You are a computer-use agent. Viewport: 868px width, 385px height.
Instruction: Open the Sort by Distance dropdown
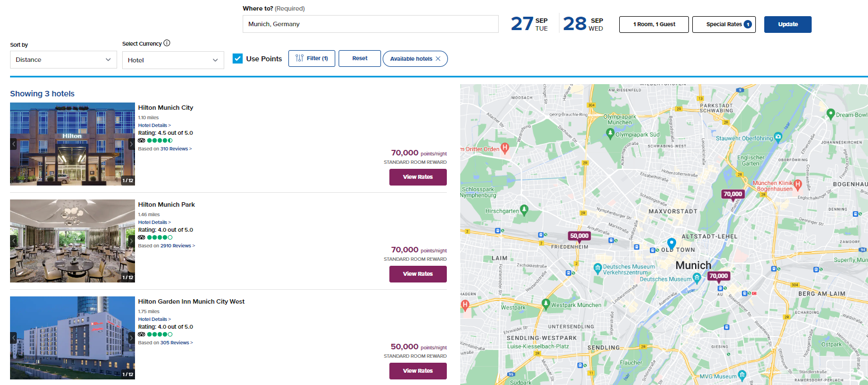(x=64, y=60)
